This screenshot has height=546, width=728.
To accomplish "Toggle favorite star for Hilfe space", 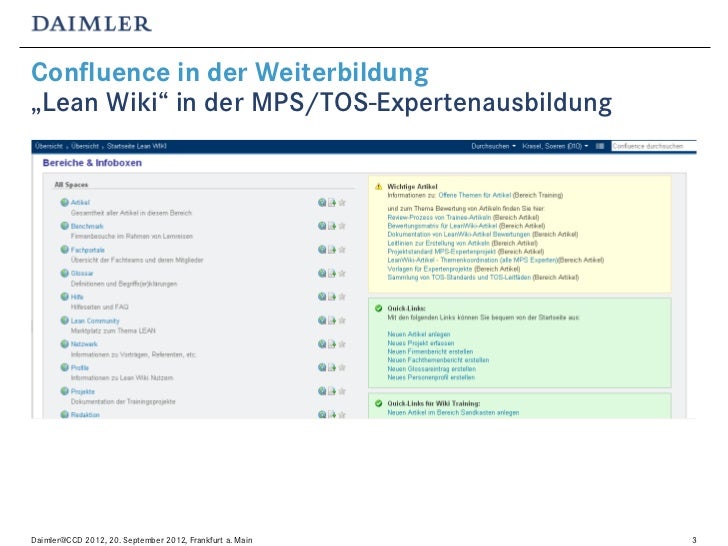I will tap(342, 296).
